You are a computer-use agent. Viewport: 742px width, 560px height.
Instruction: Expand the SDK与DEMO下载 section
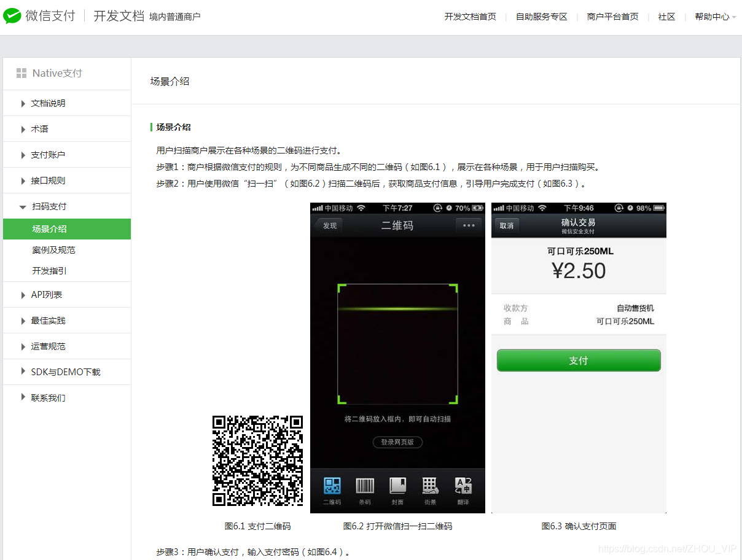tap(67, 372)
